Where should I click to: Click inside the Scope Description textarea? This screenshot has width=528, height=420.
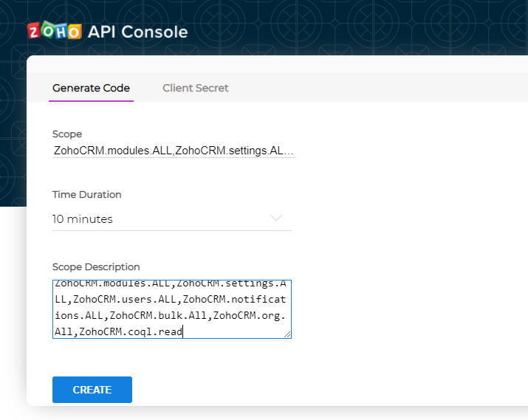coord(172,309)
